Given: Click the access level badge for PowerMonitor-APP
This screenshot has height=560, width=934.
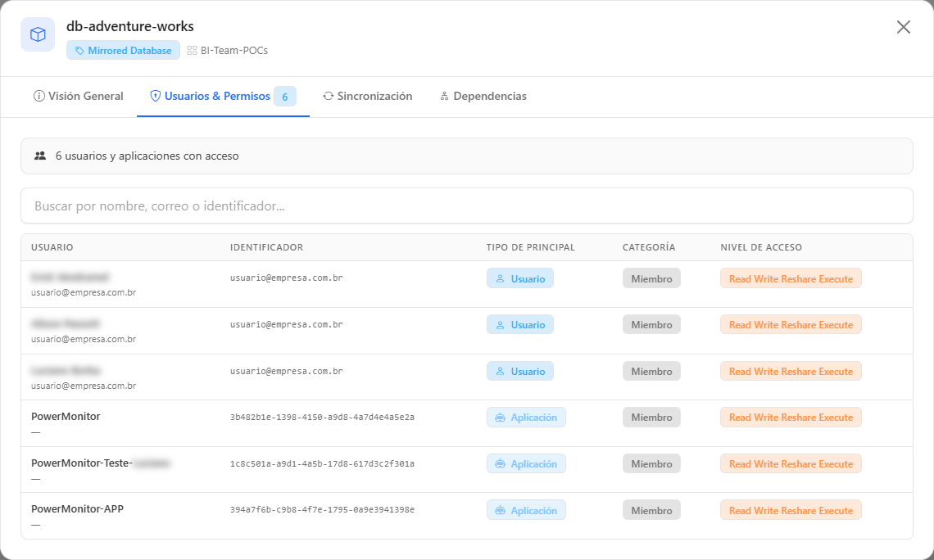Looking at the screenshot, I should 791,510.
